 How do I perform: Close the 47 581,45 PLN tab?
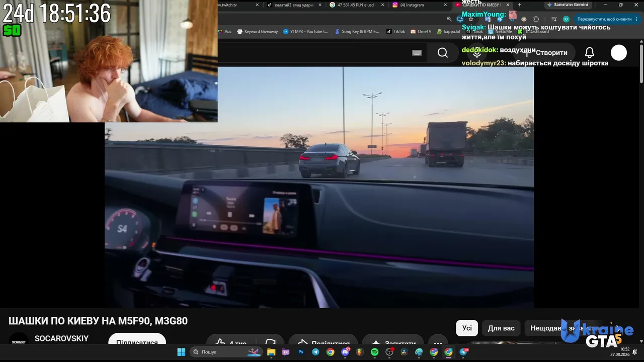tap(382, 5)
